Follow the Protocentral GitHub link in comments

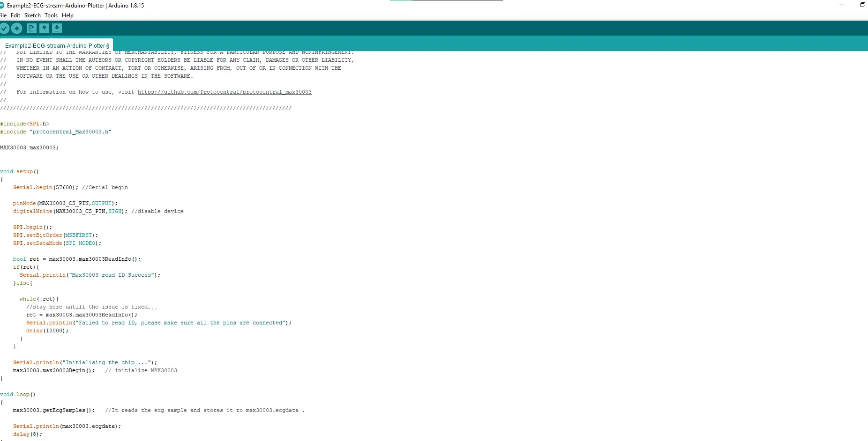coord(224,92)
